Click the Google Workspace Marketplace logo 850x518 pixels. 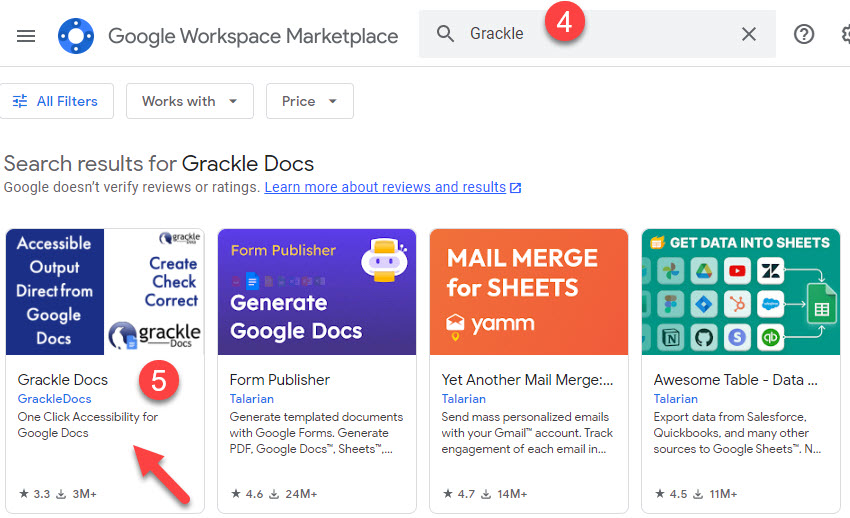pos(76,35)
